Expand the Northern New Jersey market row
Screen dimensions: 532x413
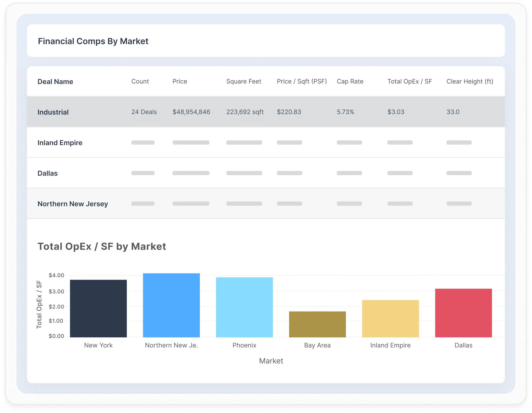click(73, 204)
